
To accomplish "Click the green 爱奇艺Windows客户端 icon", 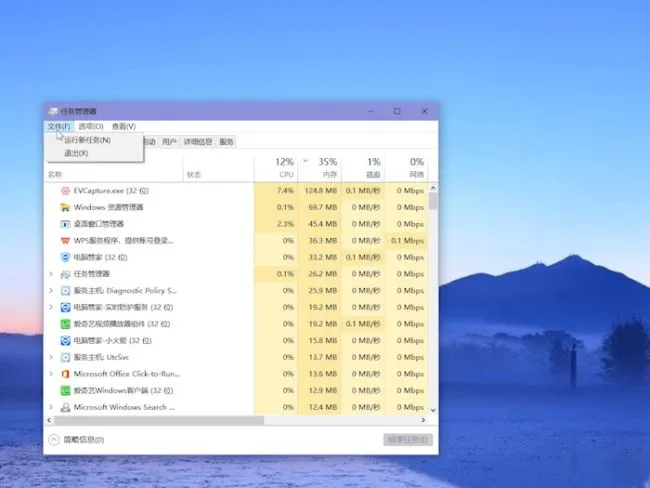I will click(x=65, y=391).
